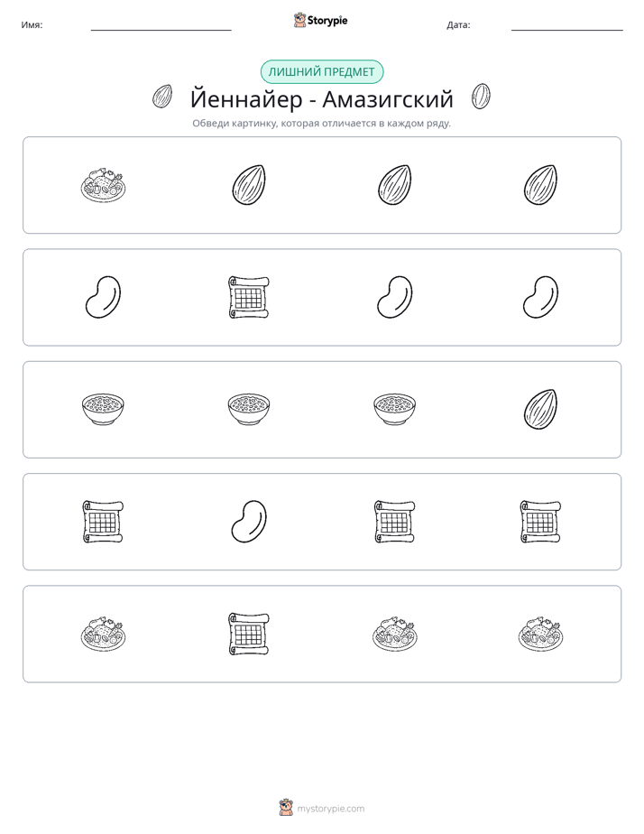Click the first soup bowl in row three

point(103,409)
